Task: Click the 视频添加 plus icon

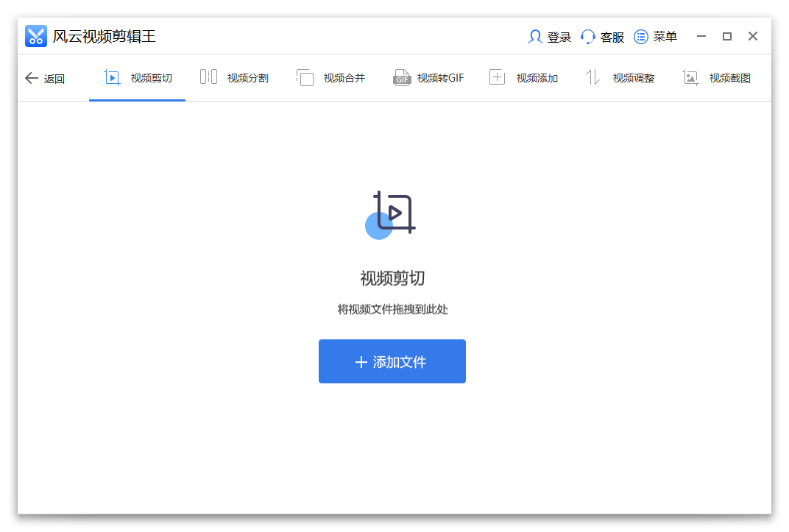Action: click(498, 77)
